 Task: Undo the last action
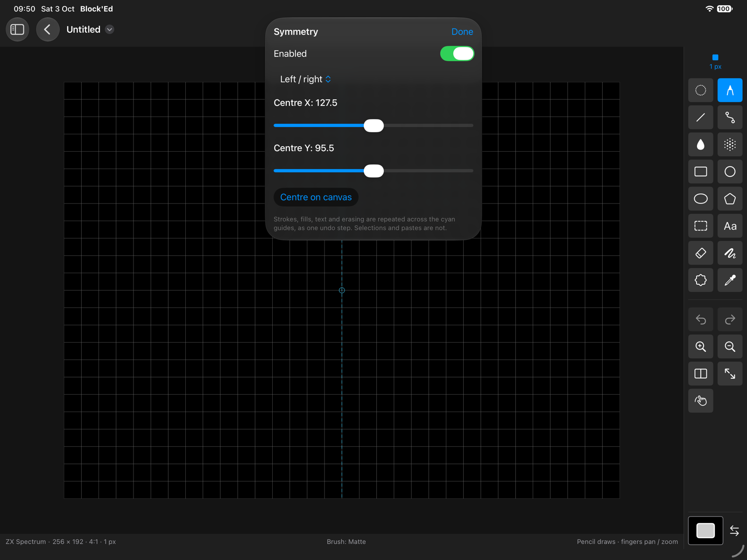pos(701,319)
